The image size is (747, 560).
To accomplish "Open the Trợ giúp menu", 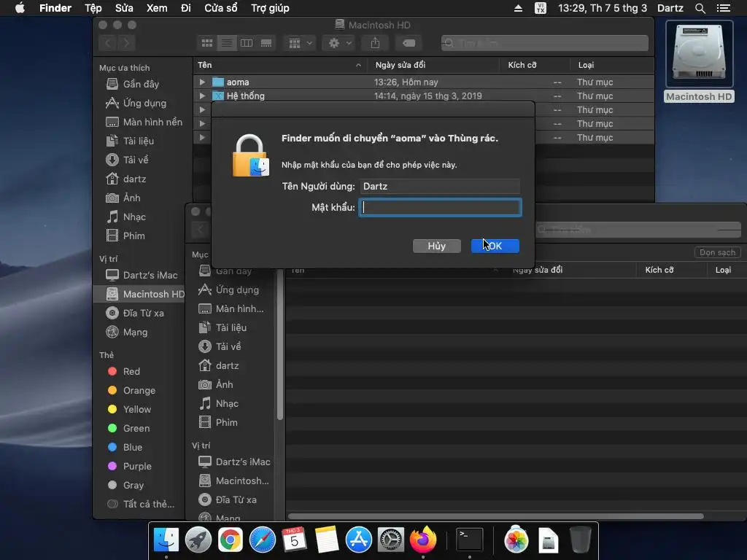I will tap(270, 8).
